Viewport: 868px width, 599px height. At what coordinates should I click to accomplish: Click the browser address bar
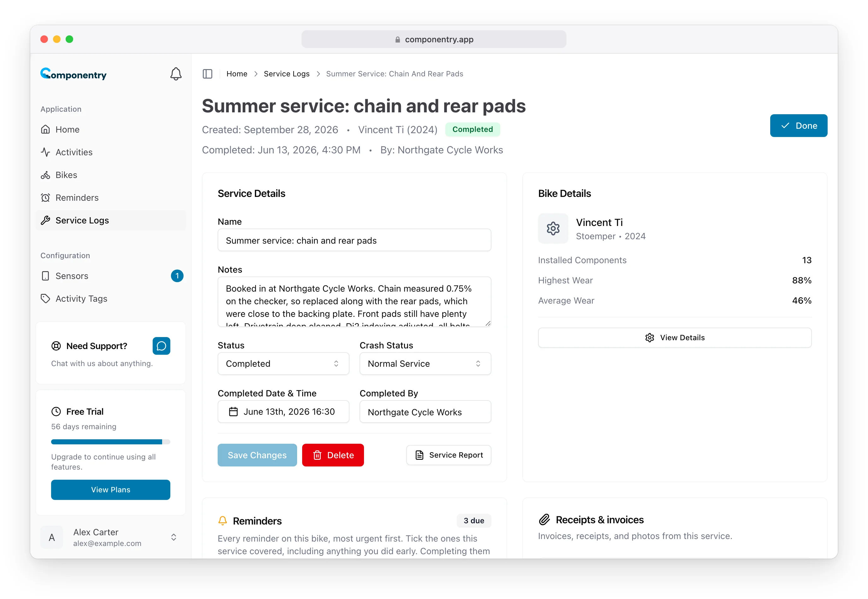434,39
